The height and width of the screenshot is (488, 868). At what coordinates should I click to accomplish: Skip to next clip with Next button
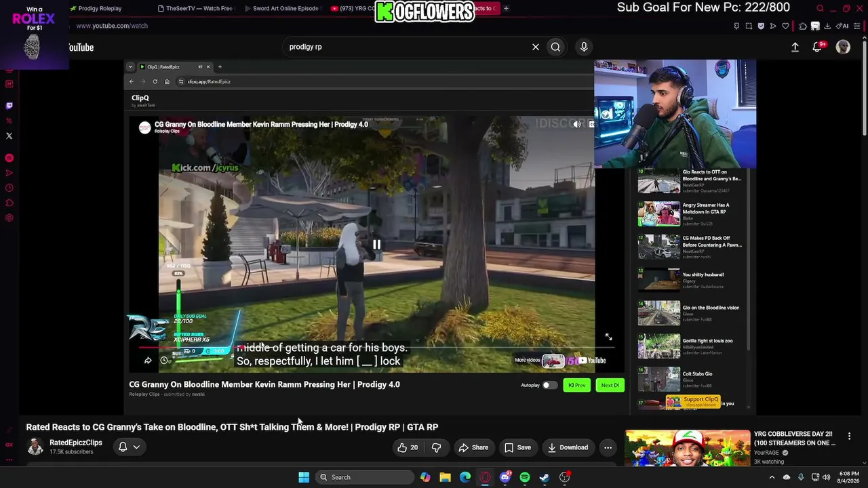(610, 385)
